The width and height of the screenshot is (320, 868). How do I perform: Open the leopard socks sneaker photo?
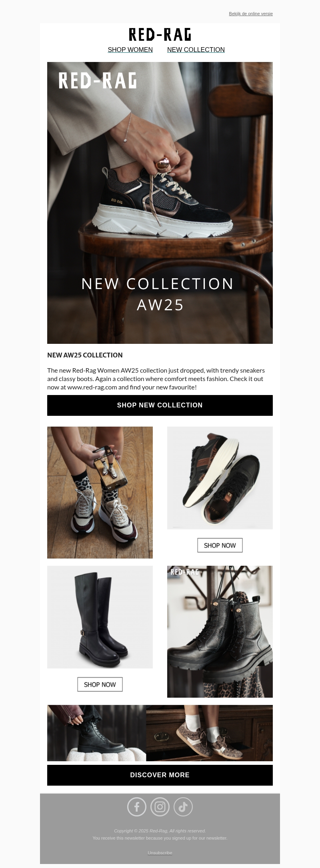tap(100, 492)
